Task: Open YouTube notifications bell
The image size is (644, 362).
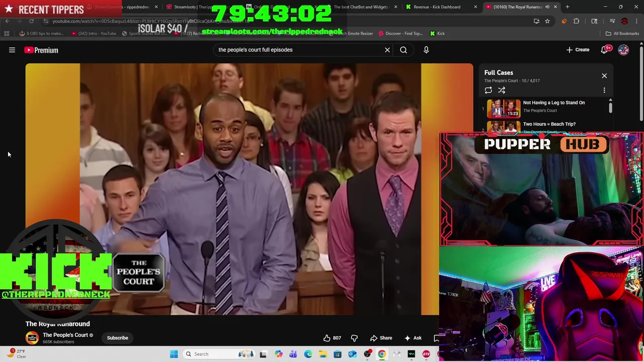Action: pyautogui.click(x=604, y=50)
